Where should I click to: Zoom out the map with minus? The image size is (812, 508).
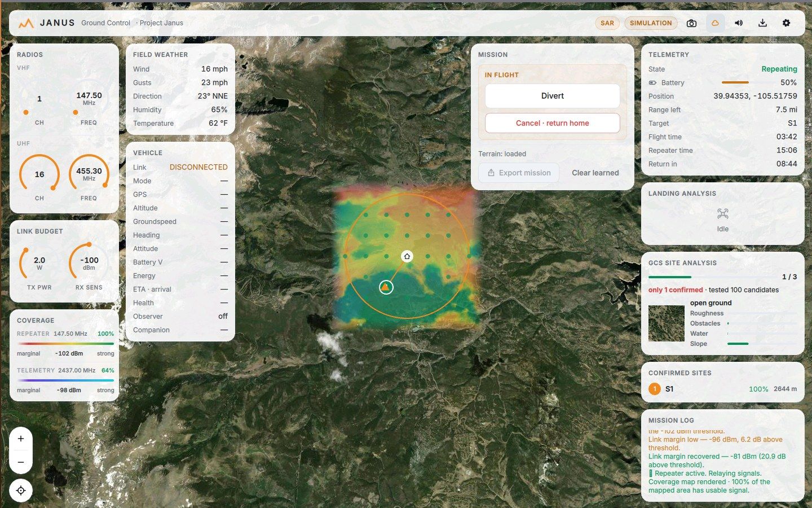coord(21,462)
